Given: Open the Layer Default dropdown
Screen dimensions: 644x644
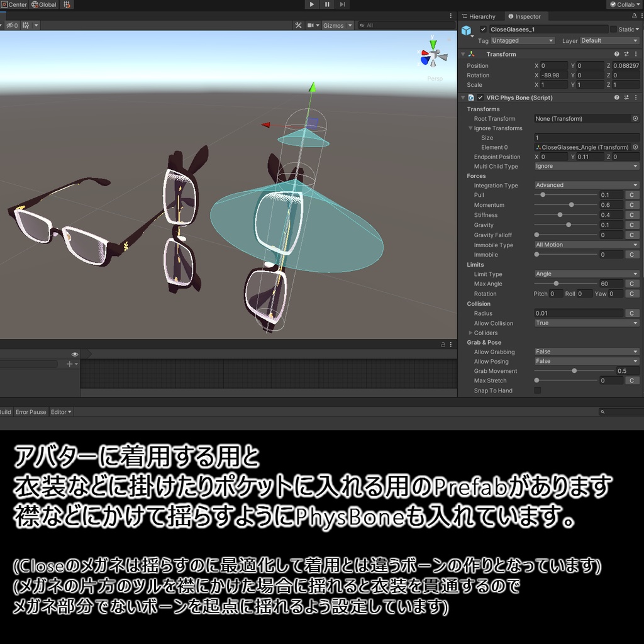Looking at the screenshot, I should point(609,40).
